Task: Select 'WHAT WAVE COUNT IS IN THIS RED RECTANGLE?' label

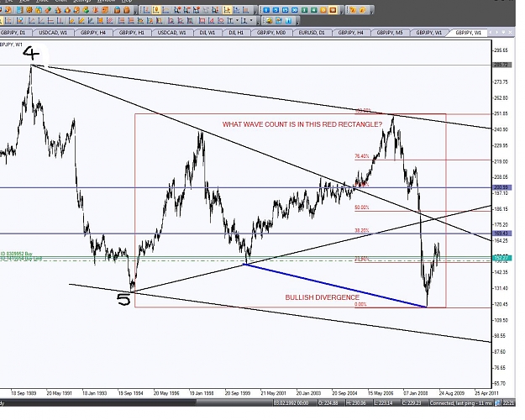Action: [x=302, y=124]
